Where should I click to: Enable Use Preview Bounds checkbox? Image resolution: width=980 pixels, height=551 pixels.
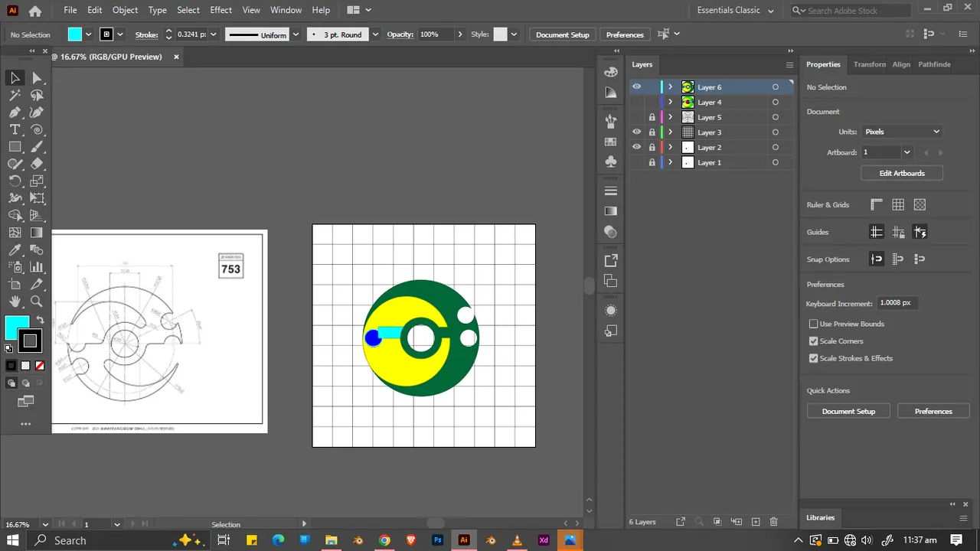[814, 324]
